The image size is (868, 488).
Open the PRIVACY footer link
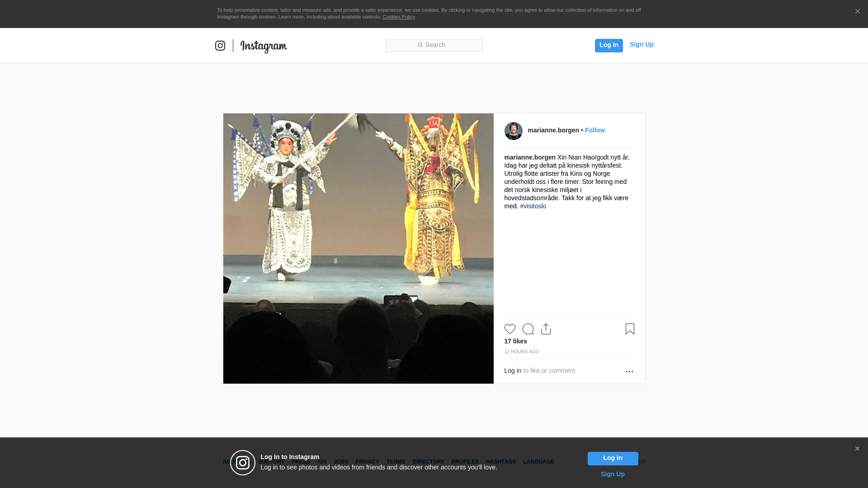pyautogui.click(x=367, y=462)
